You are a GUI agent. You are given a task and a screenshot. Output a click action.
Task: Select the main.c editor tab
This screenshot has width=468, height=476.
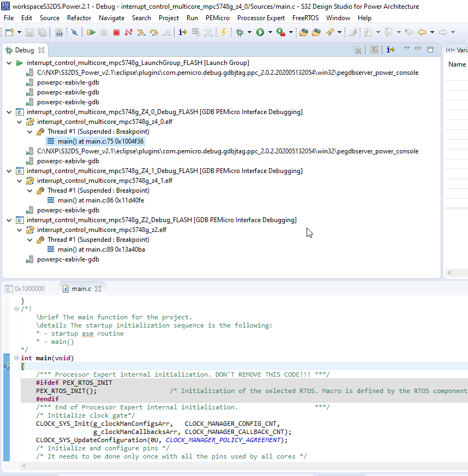pyautogui.click(x=81, y=289)
